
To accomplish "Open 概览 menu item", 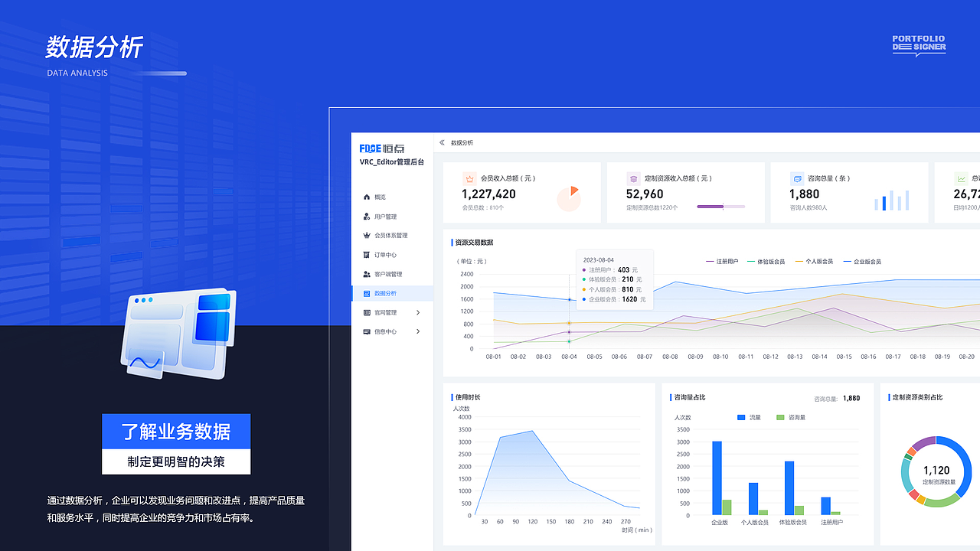I will pyautogui.click(x=392, y=197).
